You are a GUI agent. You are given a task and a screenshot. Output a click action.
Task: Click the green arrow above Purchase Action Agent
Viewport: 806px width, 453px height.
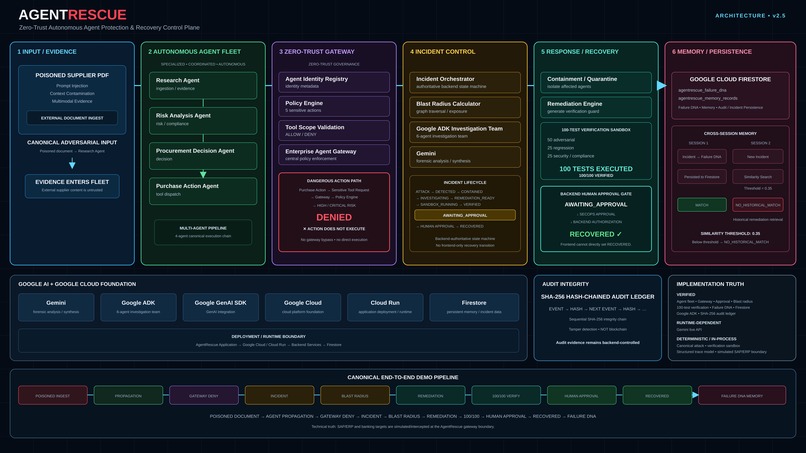[203, 174]
